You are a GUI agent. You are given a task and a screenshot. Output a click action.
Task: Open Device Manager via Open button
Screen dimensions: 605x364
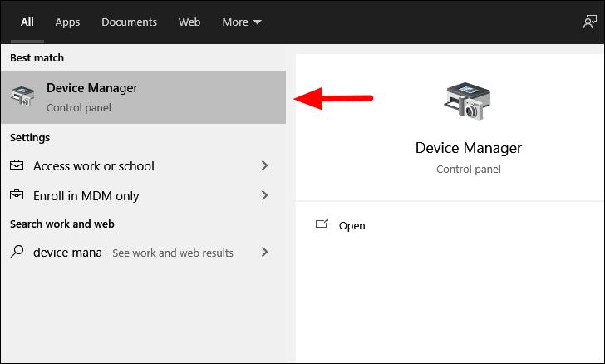point(352,225)
